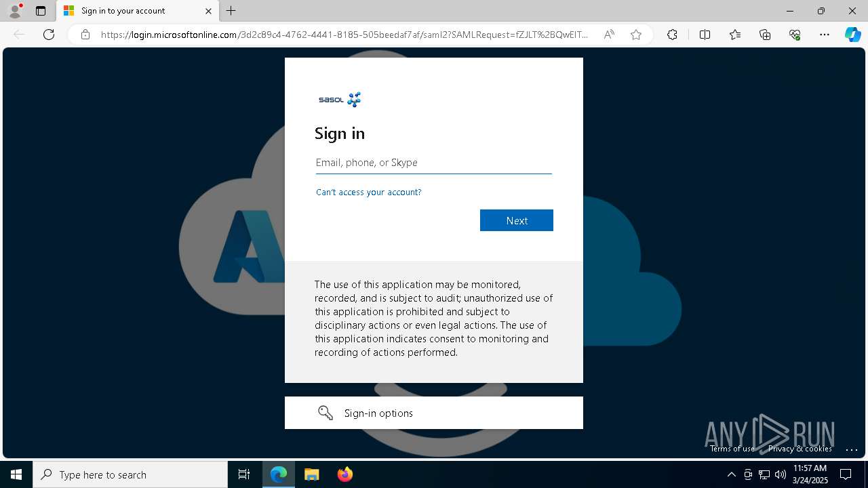
Task: Click the Next button
Action: [517, 220]
